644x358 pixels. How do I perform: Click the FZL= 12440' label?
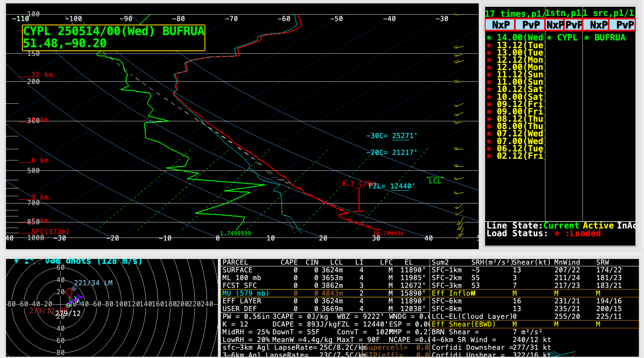coord(392,186)
